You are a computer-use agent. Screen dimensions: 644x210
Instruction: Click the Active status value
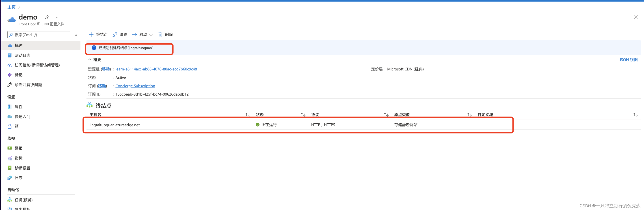[121, 78]
